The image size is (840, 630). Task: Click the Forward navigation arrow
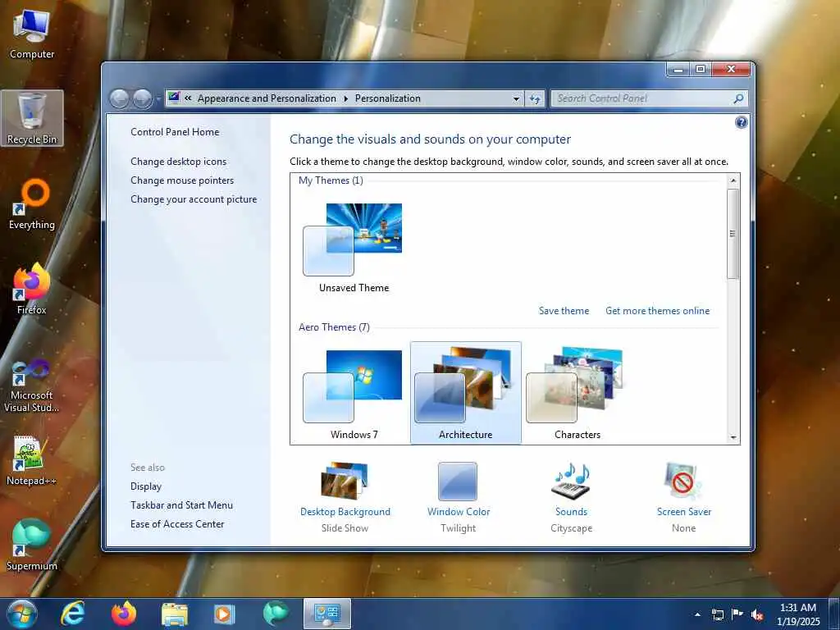142,98
